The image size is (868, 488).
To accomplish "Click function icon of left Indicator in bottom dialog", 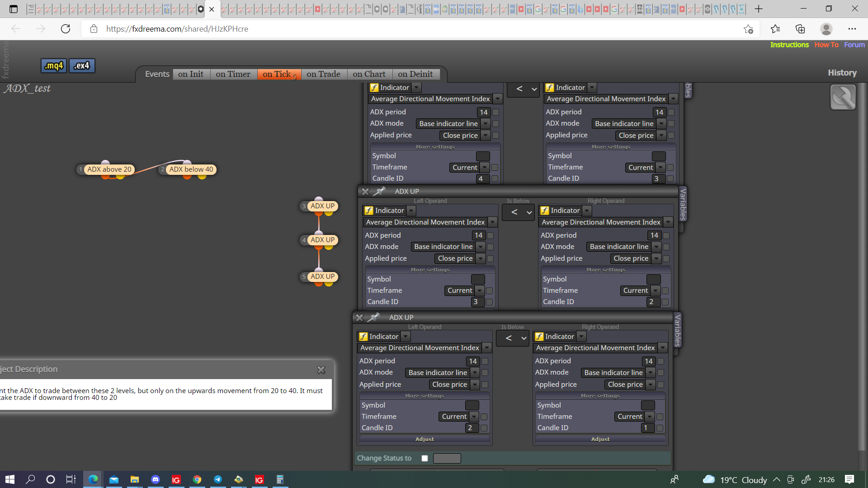I will [x=363, y=337].
